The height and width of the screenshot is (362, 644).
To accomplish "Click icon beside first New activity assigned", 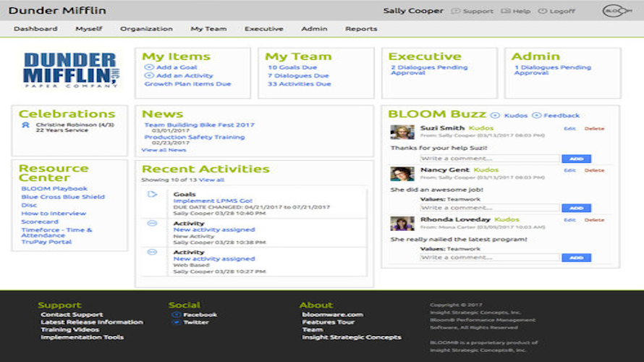I will click(x=152, y=223).
